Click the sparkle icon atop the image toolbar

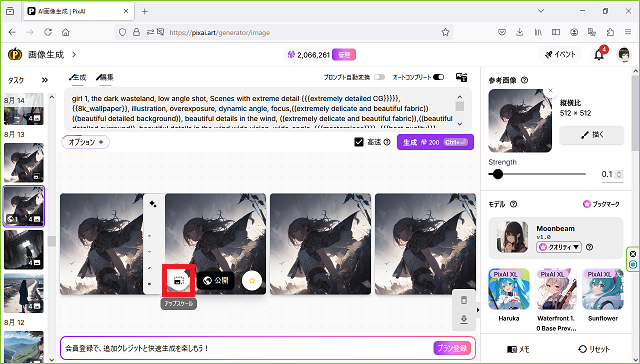[153, 204]
